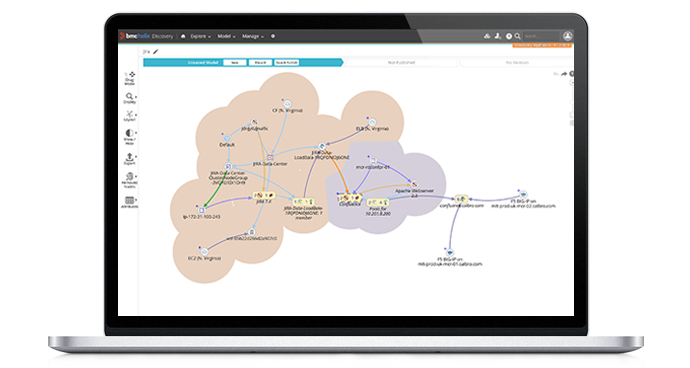This screenshot has height=368, width=690.
Task: Select the Pools for 10.201.8.200 node
Action: 378,202
